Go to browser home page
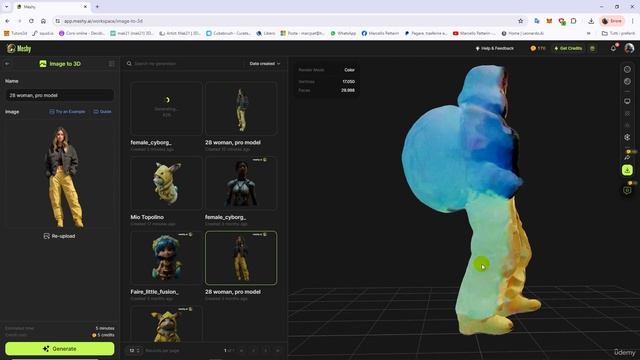The image size is (640, 360). pyautogui.click(x=43, y=21)
